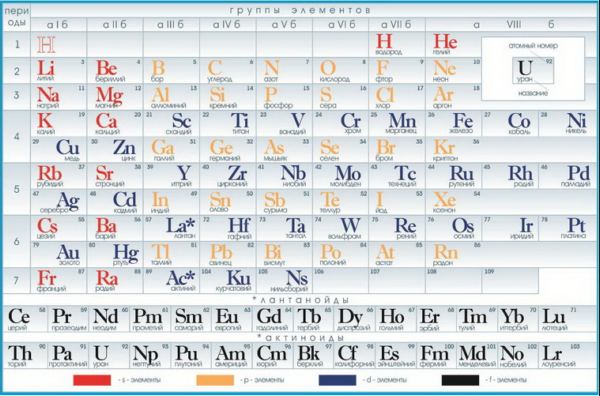Screen dimensions: 600x396
Task: Select the Cr хром element
Action: pyautogui.click(x=340, y=123)
